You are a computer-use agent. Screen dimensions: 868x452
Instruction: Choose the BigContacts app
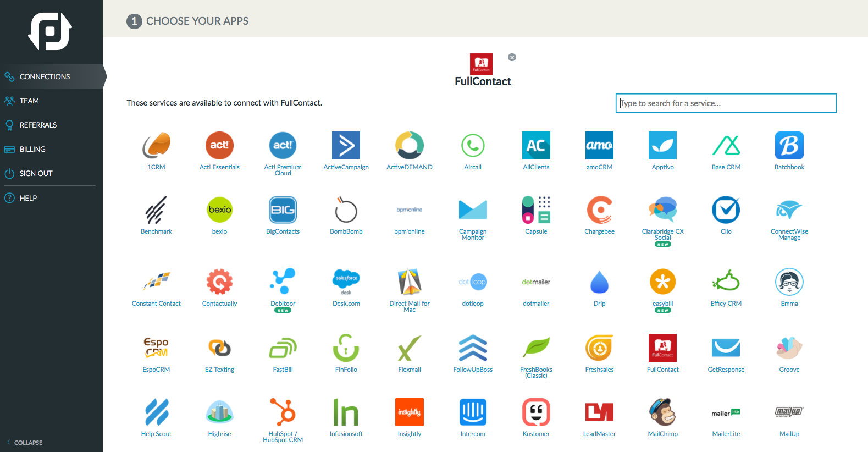coord(283,210)
